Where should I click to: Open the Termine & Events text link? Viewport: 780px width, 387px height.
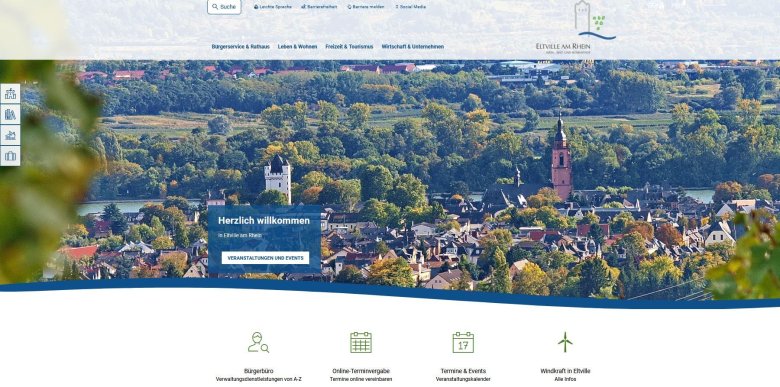[463, 371]
